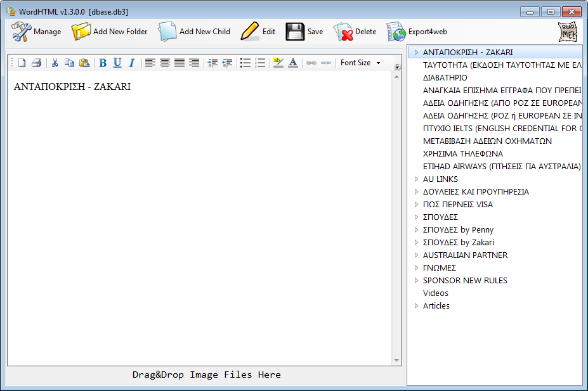The width and height of the screenshot is (588, 391).
Task: Click the print icon
Action: (36, 63)
